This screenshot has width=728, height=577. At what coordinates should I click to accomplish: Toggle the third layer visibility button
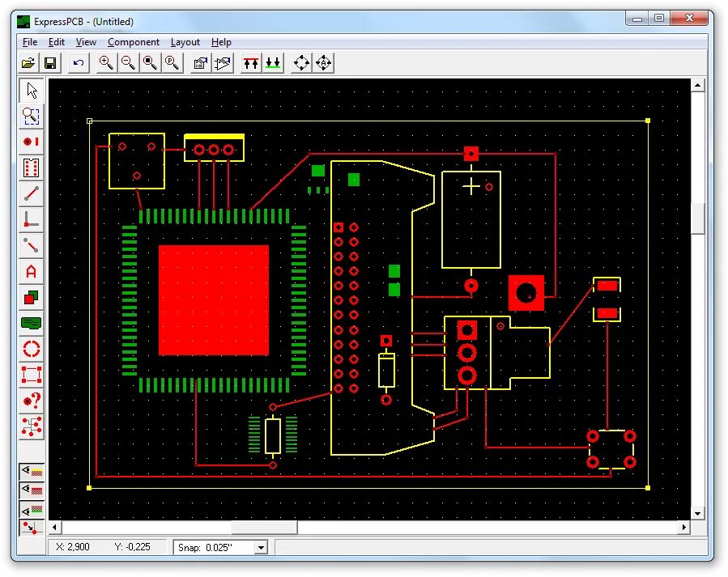coord(32,509)
